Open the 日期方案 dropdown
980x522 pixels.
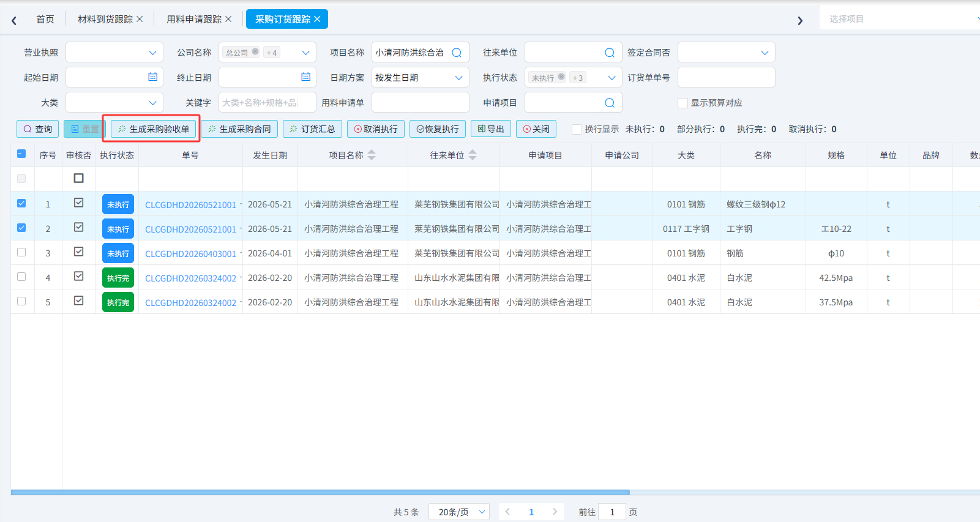(421, 78)
